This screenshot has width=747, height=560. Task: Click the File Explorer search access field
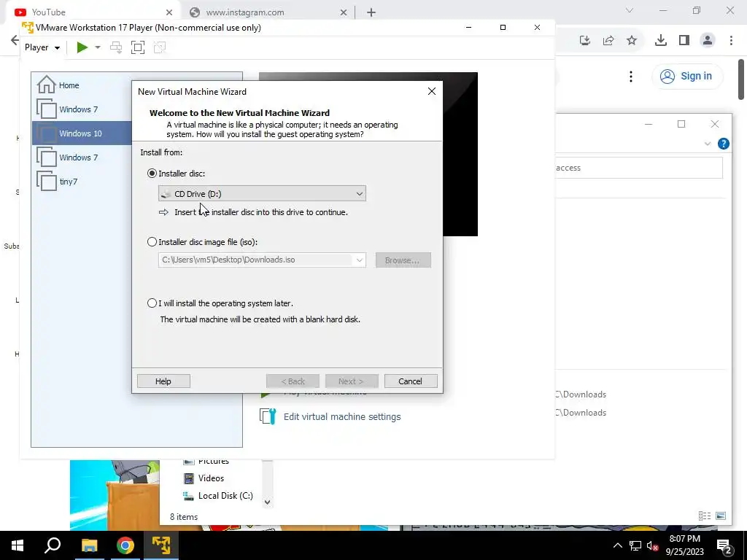[638, 168]
